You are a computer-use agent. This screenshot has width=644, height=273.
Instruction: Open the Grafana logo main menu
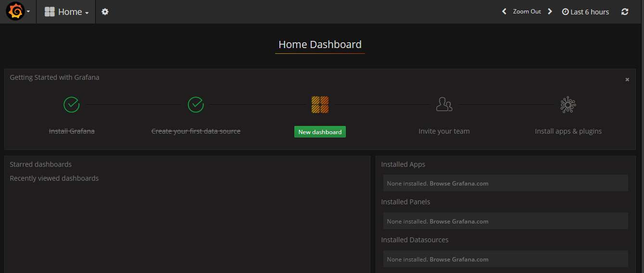15,12
